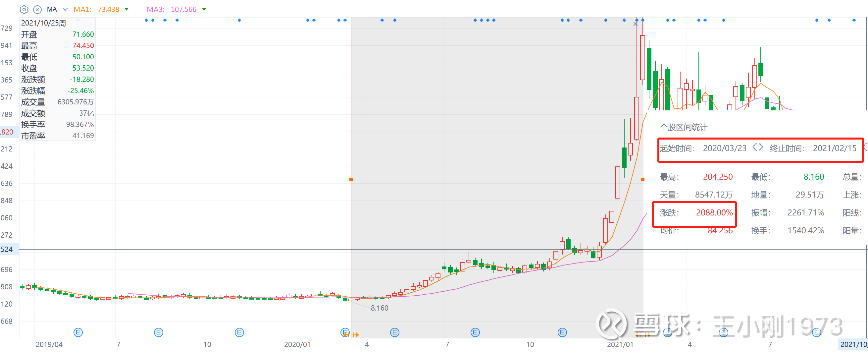
Task: Click the 8.160 lowest price label on the chart
Action: point(380,308)
